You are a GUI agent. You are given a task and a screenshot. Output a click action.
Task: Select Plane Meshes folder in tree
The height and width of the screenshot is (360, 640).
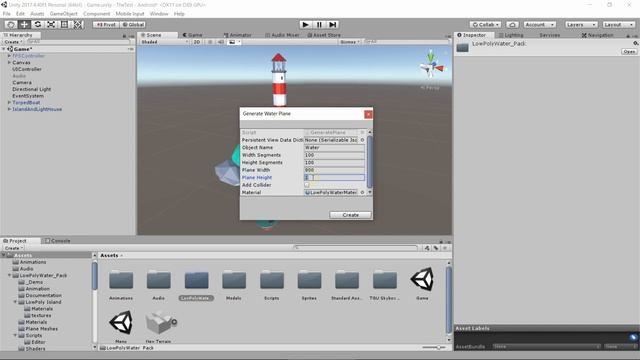[41, 329]
